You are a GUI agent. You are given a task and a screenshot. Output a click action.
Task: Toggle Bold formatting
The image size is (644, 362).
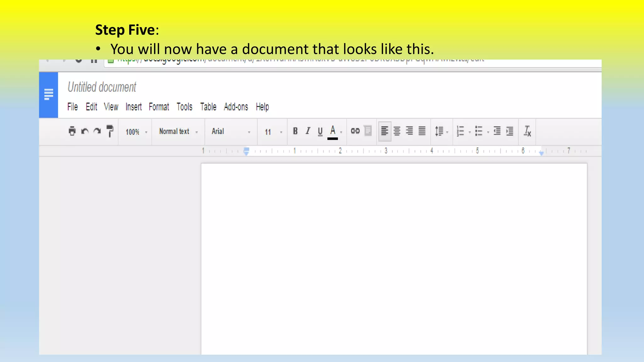tap(295, 131)
